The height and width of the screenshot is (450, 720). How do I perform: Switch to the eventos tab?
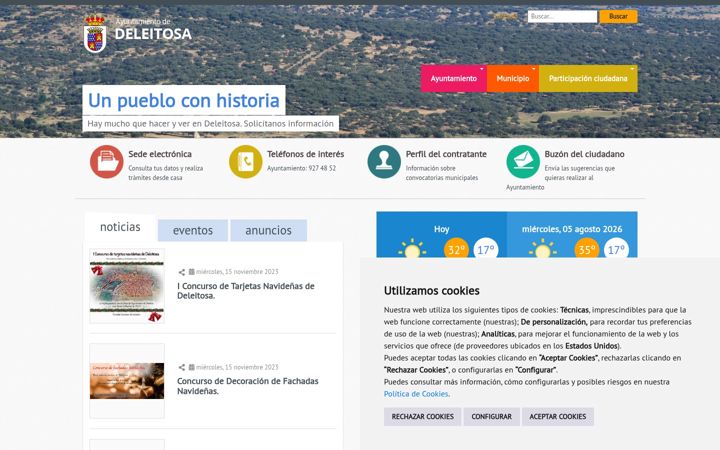pos(193,230)
